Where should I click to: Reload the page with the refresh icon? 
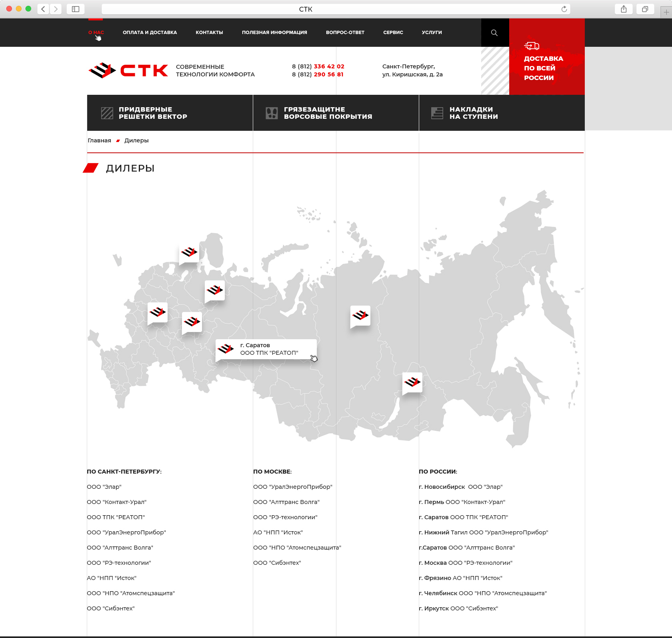(564, 9)
